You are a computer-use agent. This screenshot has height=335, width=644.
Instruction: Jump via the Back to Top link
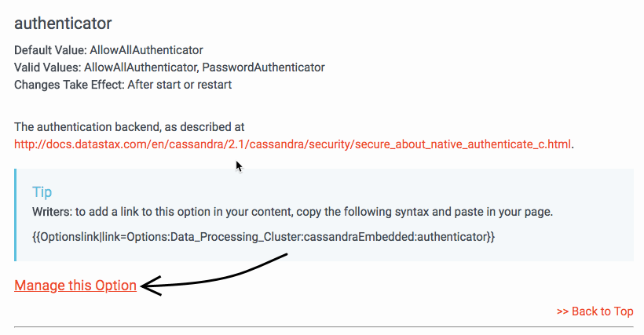[595, 311]
